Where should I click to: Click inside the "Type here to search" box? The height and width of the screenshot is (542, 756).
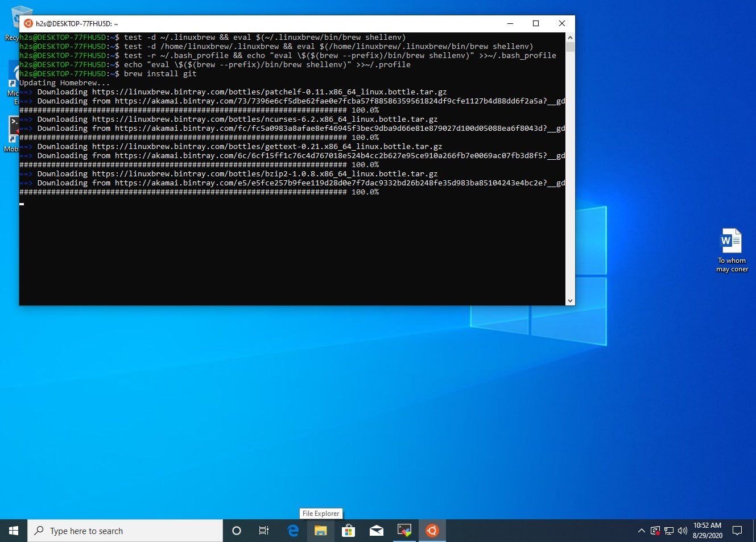(x=114, y=531)
